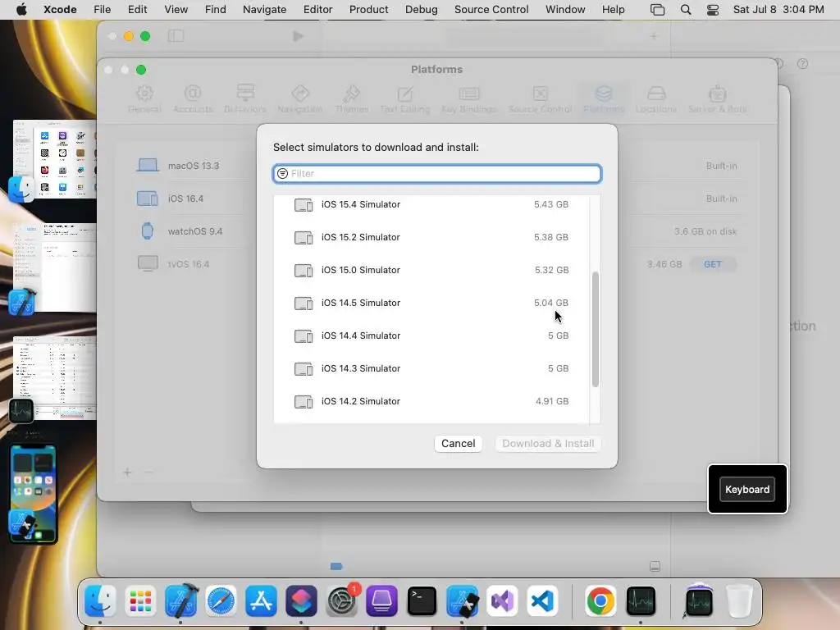Open the Apple menu
840x630 pixels.
tap(21, 9)
